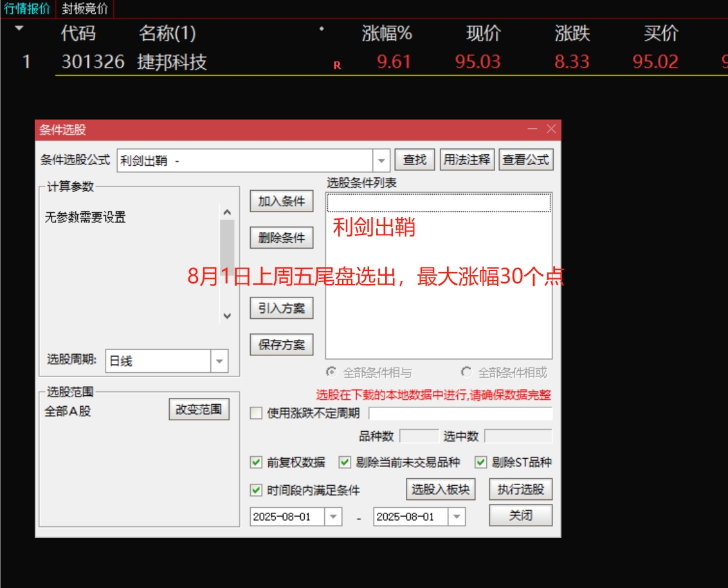Screen dimensions: 728x588
Task: Toggle 剔除ST品种 checkbox
Action: coord(480,462)
